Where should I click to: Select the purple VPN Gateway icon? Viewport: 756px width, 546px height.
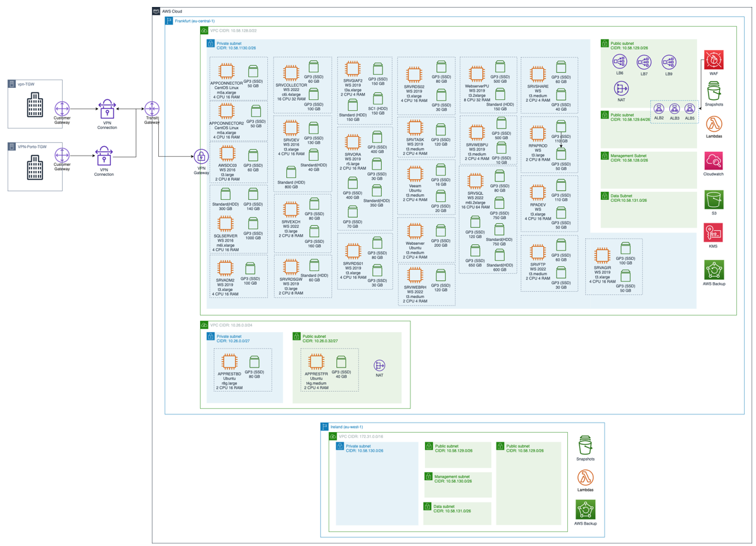coord(201,157)
